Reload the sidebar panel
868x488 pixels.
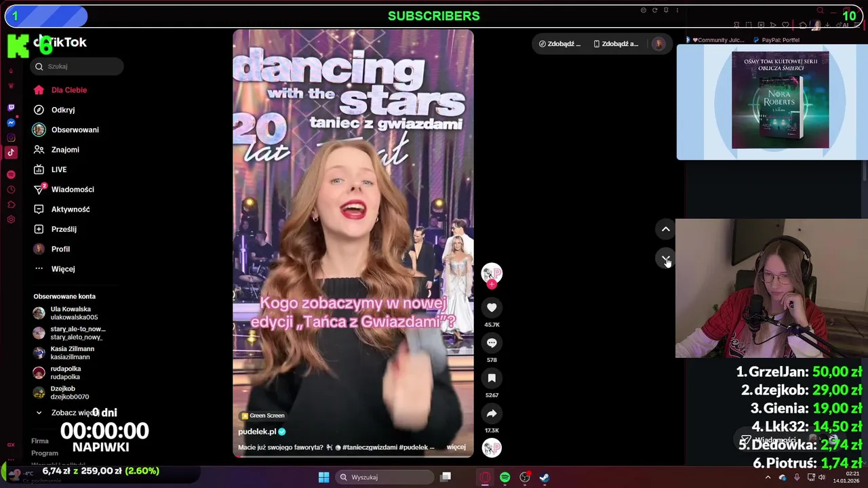[654, 10]
